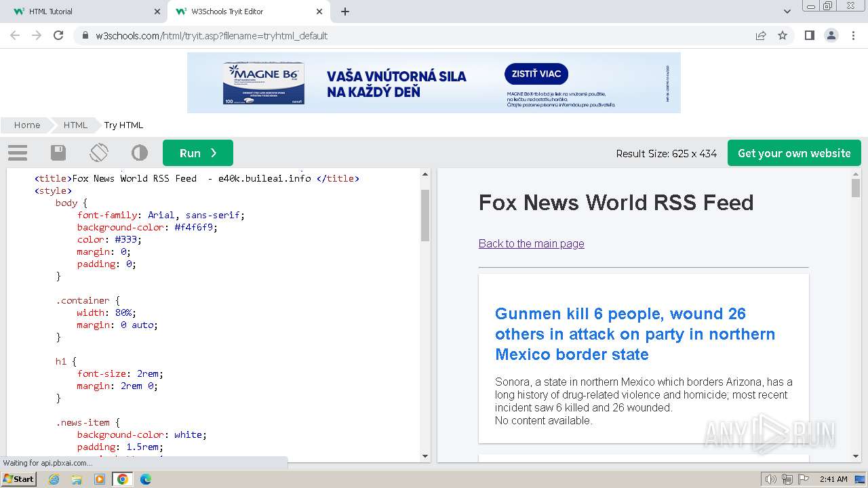Select the Chrome taskbar icon

123,479
